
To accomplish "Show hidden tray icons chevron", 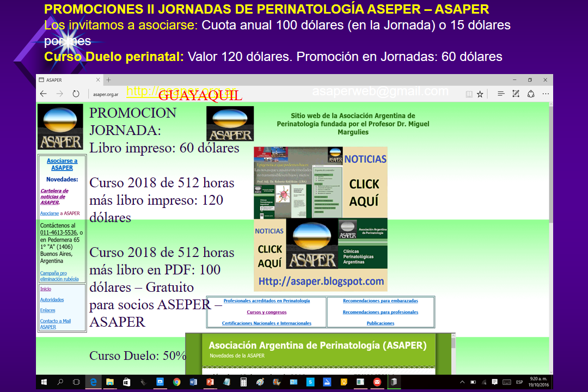I will click(x=462, y=382).
